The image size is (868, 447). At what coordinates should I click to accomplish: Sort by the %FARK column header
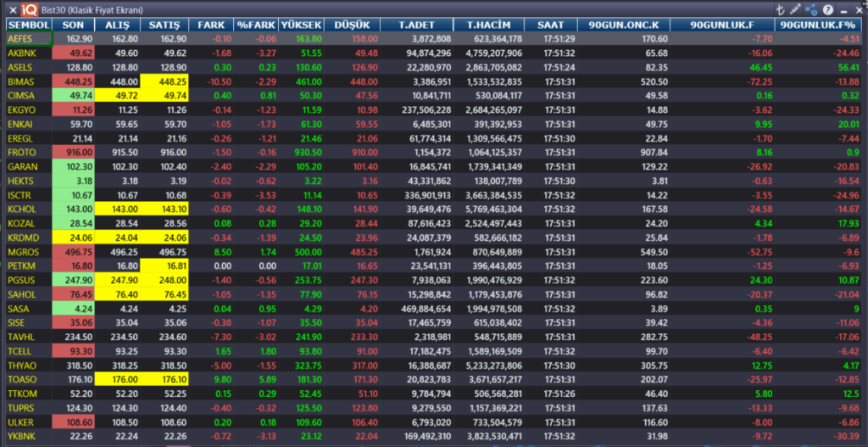click(256, 25)
